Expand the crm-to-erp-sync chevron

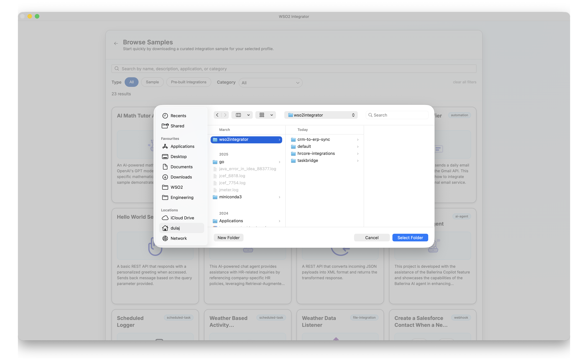358,140
